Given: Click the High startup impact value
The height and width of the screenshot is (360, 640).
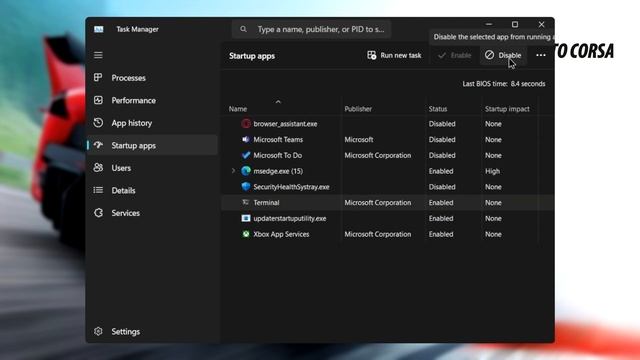Looking at the screenshot, I should [492, 171].
